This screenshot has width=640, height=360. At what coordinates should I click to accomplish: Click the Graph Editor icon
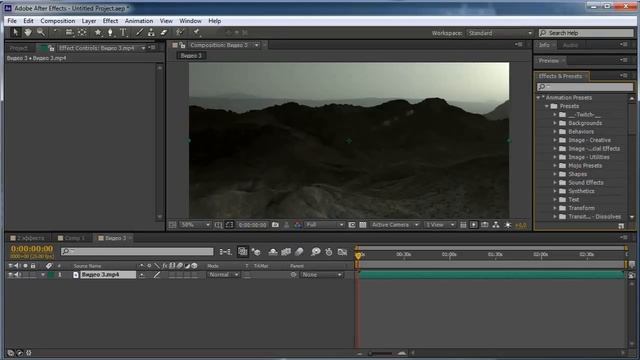click(x=342, y=252)
